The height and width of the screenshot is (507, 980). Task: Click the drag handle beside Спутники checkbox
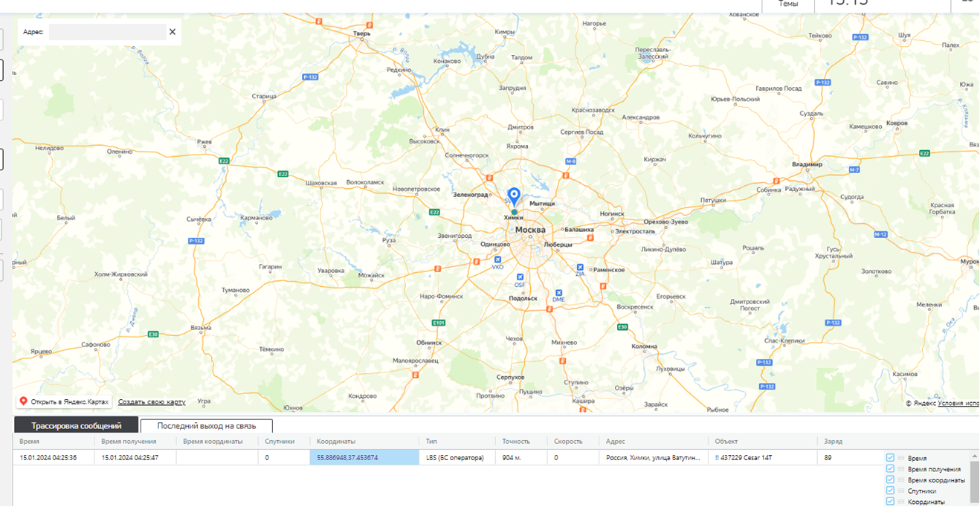tap(901, 491)
